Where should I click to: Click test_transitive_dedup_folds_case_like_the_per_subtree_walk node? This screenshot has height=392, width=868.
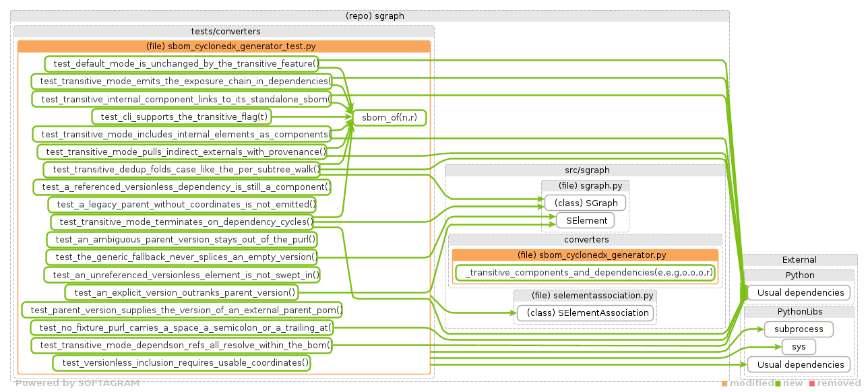pyautogui.click(x=182, y=169)
